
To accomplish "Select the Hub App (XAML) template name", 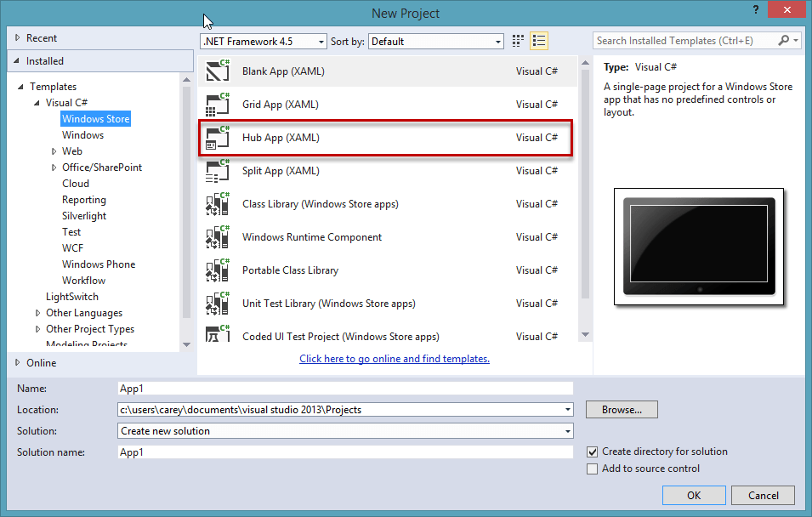I will pyautogui.click(x=281, y=137).
